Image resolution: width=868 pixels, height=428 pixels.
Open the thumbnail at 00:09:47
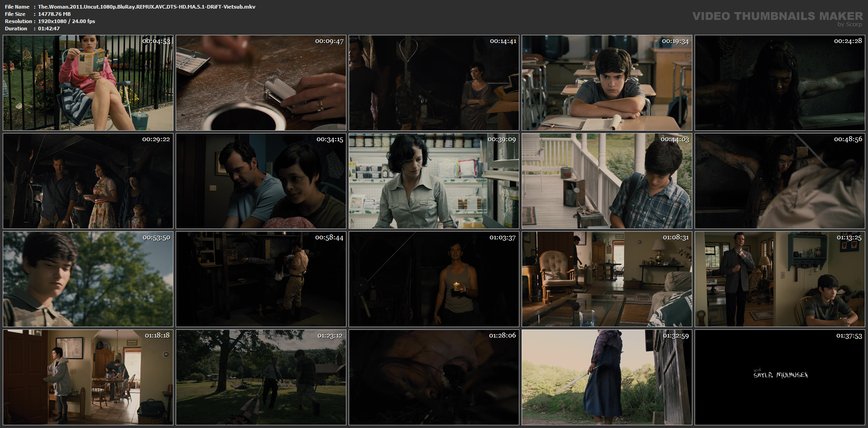point(261,83)
